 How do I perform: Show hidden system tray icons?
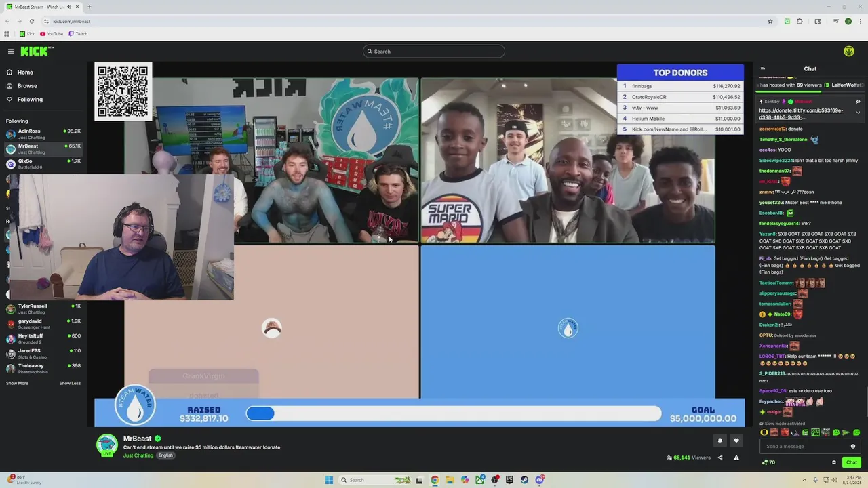tap(805, 480)
